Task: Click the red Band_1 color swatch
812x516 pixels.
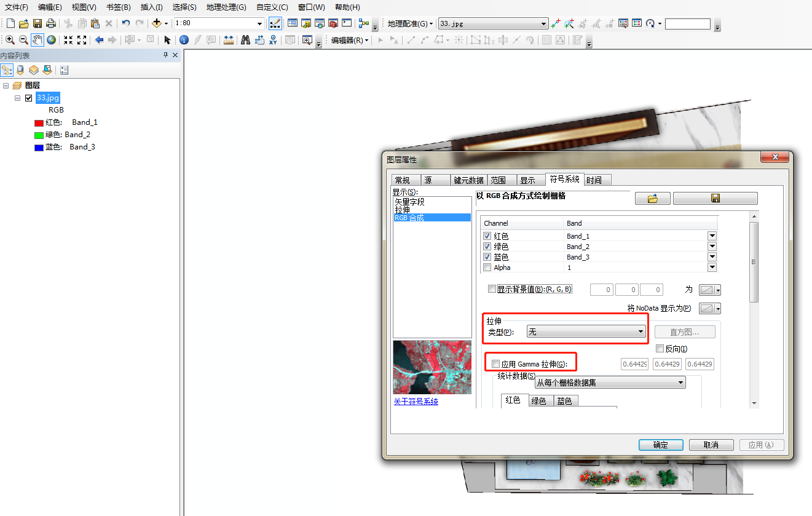Action: (38, 122)
